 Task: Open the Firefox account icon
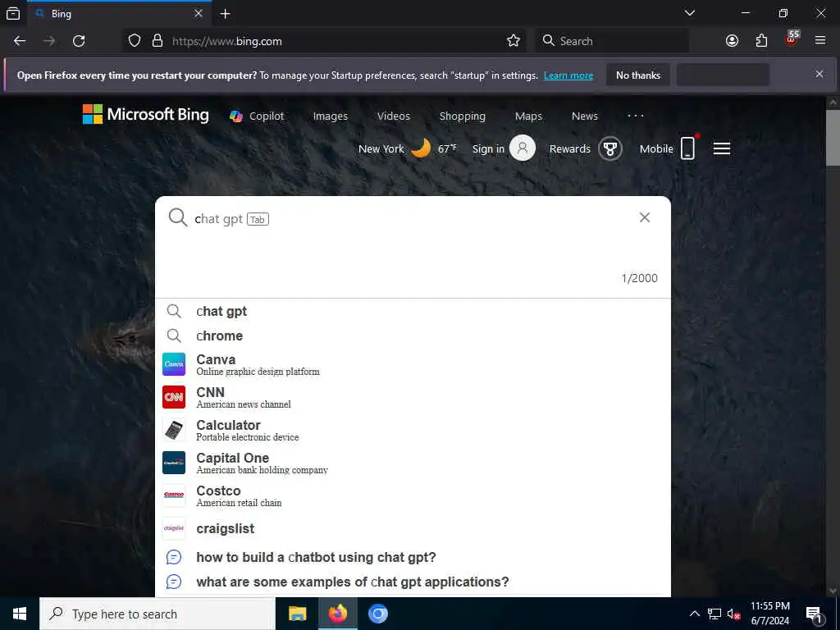click(x=732, y=41)
